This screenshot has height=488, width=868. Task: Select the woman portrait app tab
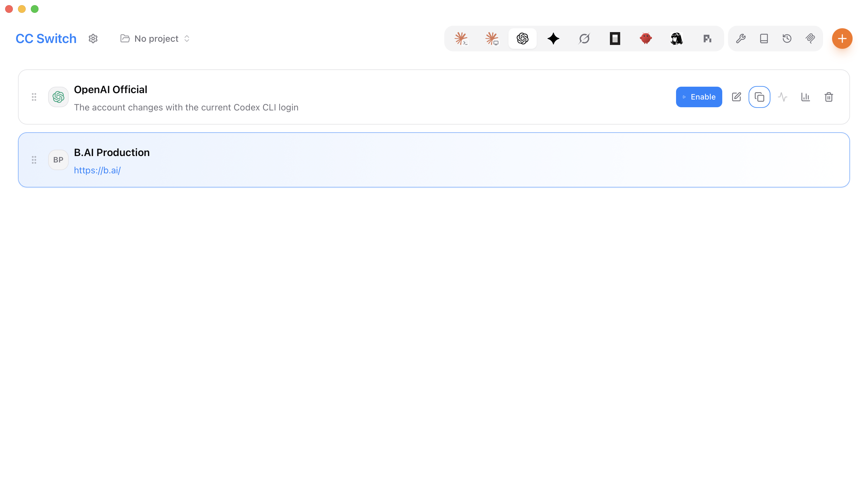677,39
